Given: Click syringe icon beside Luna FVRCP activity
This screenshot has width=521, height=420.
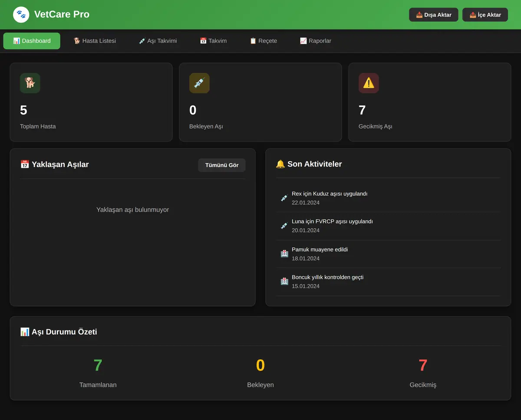Looking at the screenshot, I should [284, 226].
